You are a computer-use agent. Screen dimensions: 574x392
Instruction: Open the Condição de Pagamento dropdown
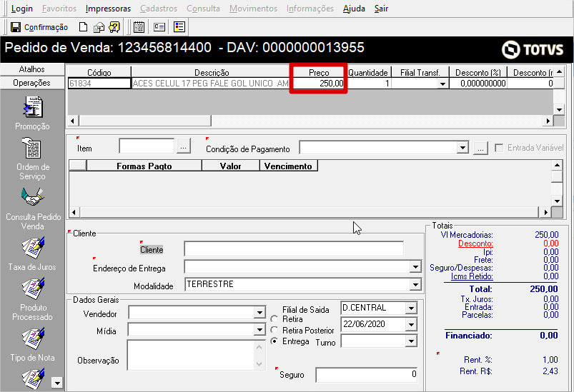[x=462, y=148]
